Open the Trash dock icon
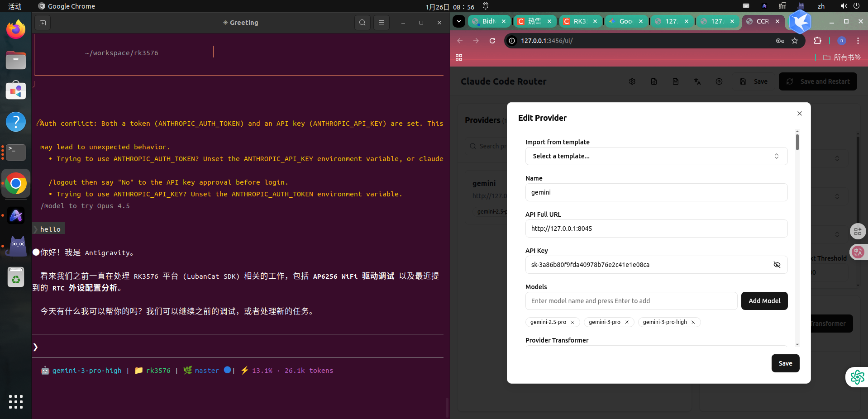The image size is (868, 419). 16,276
